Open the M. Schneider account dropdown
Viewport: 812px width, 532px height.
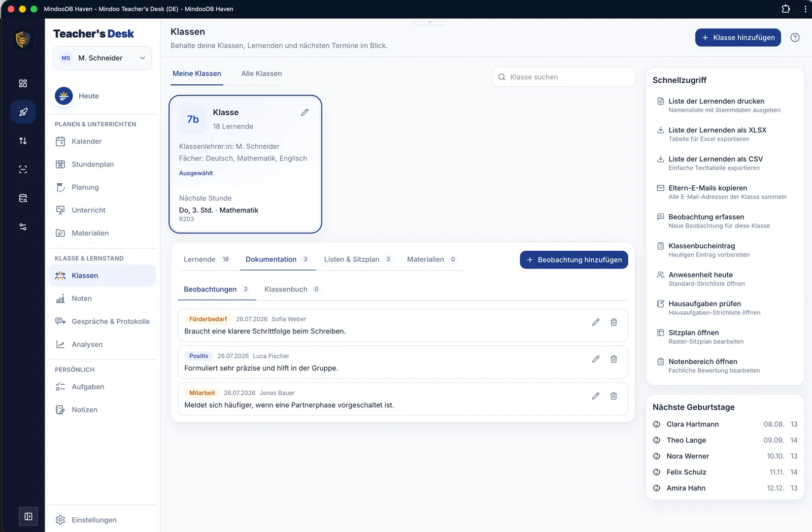103,58
